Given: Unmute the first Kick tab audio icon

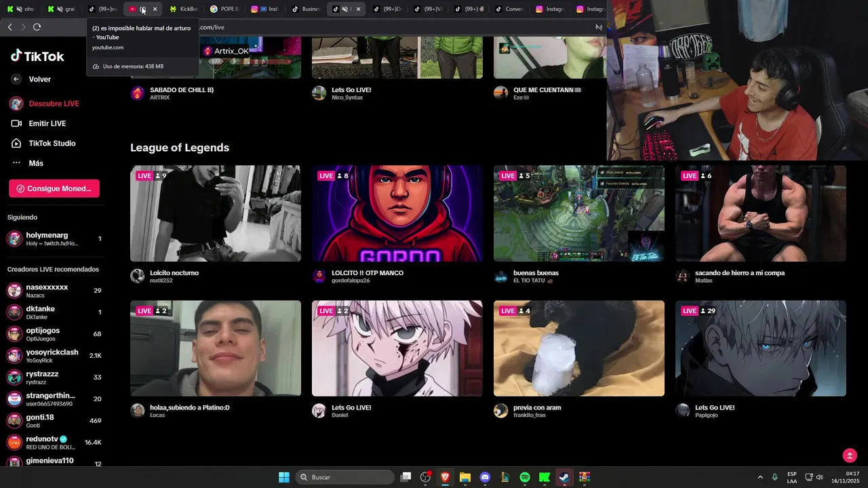Looking at the screenshot, I should pos(19,9).
